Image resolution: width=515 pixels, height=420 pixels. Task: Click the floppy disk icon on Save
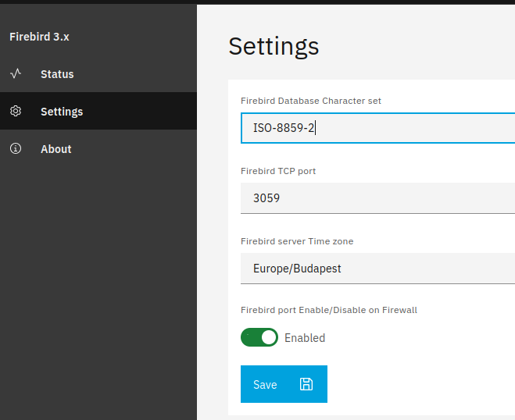click(x=306, y=384)
